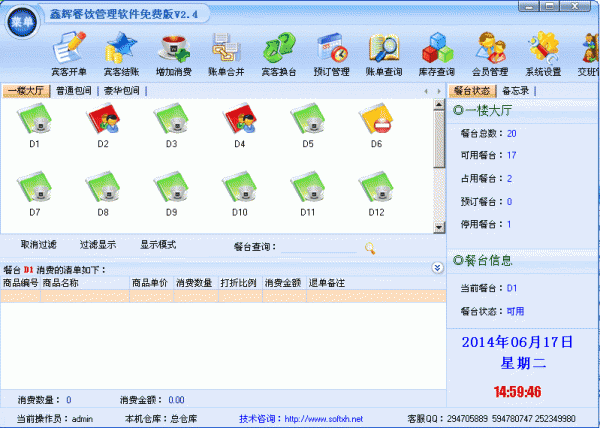Open 账单查询 bill query tool

click(384, 54)
